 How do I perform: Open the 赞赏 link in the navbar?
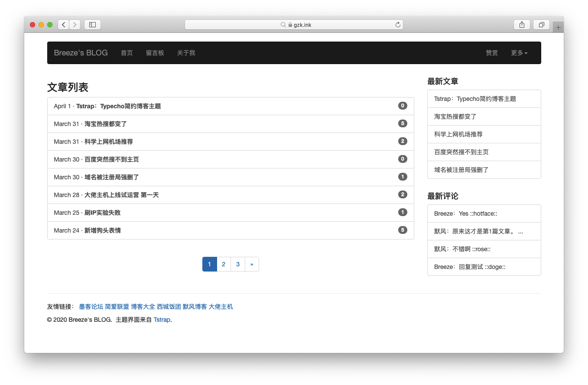coord(492,53)
